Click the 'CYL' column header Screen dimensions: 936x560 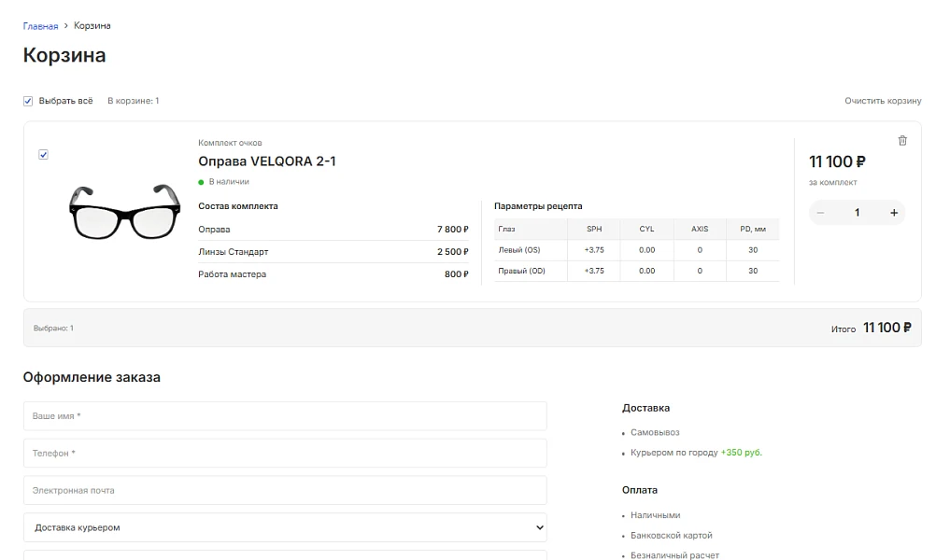pyautogui.click(x=646, y=229)
